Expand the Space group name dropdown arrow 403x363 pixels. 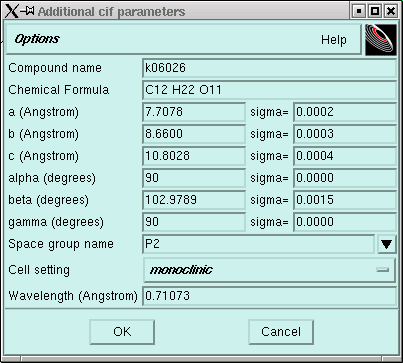(386, 244)
